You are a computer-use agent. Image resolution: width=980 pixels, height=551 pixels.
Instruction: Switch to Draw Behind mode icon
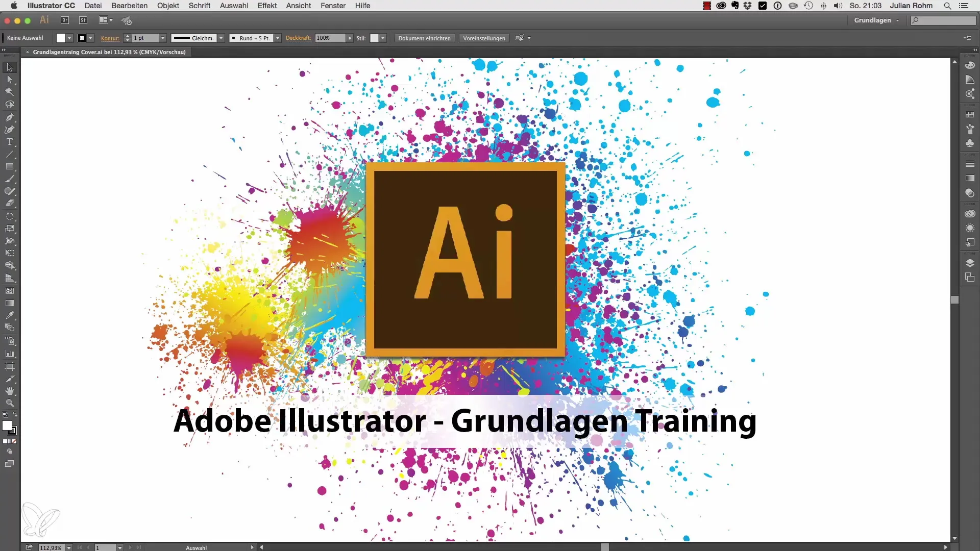pyautogui.click(x=9, y=452)
